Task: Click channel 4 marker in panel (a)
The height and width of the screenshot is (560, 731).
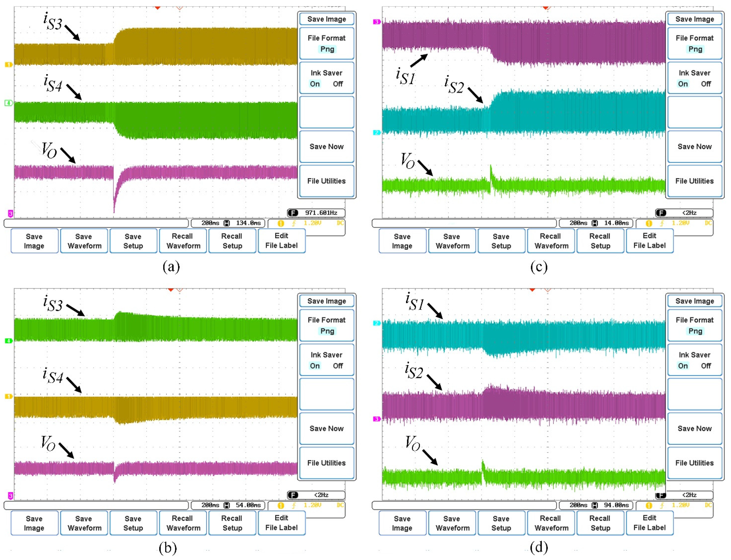Action: pyautogui.click(x=9, y=103)
